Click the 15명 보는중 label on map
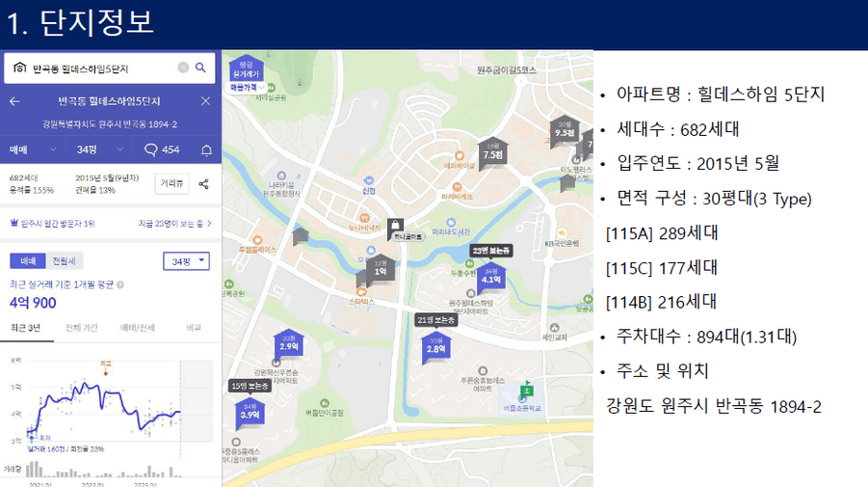 250,386
